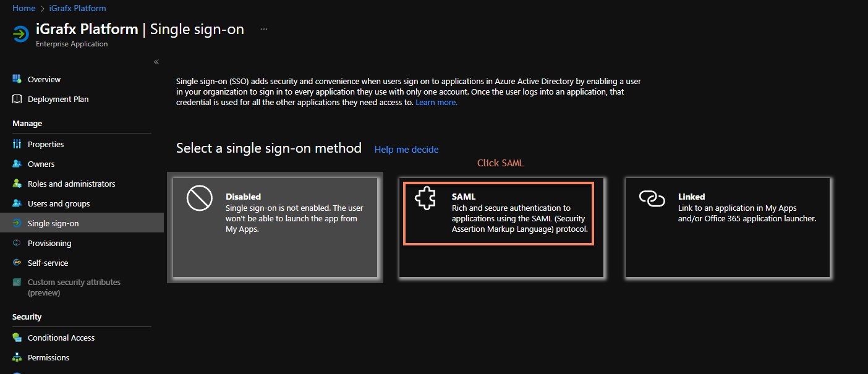Click the Owners people icon
This screenshot has height=374, width=868.
click(17, 164)
